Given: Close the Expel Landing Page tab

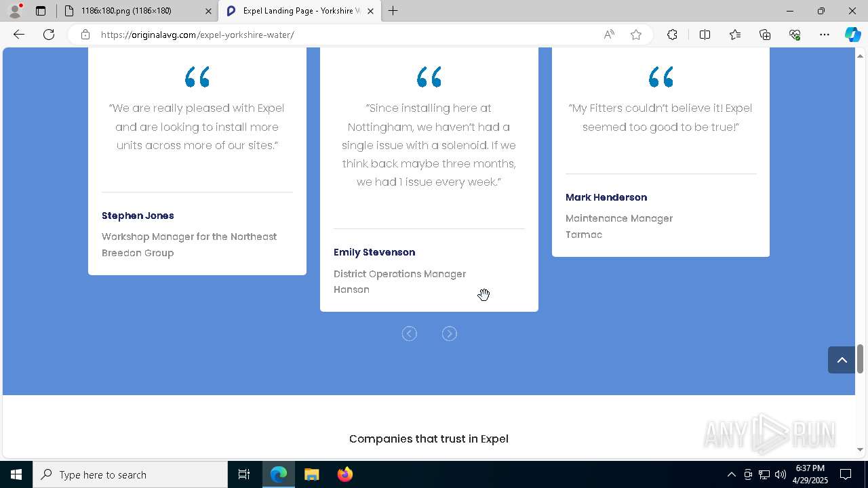Looking at the screenshot, I should [371, 11].
